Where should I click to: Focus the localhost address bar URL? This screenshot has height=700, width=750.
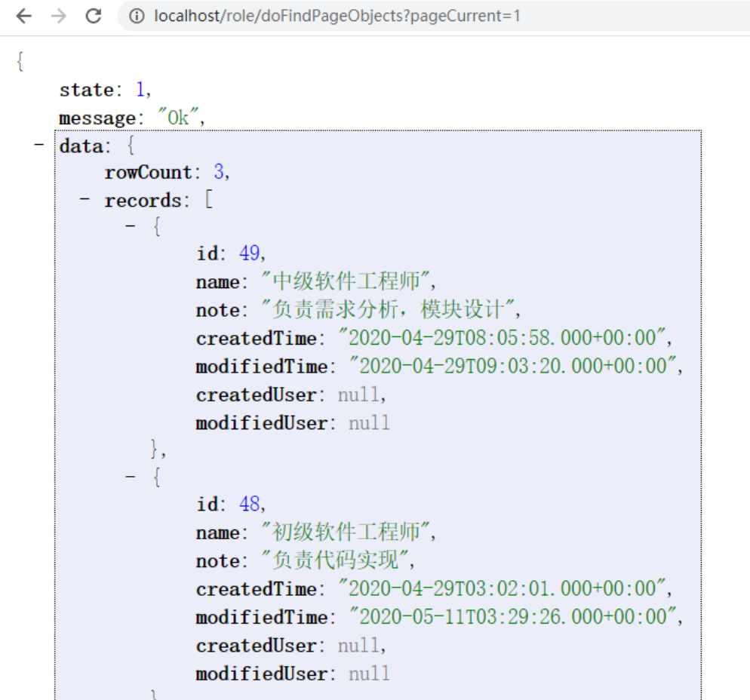click(337, 17)
